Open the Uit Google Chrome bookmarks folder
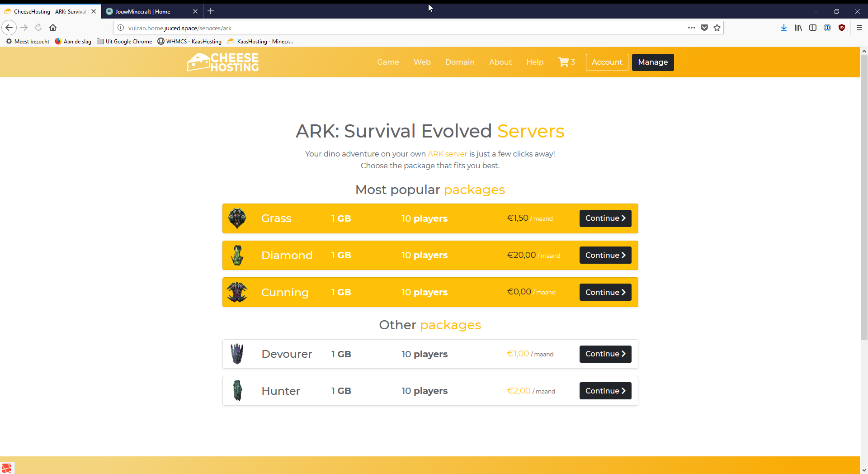This screenshot has width=868, height=474. click(125, 41)
